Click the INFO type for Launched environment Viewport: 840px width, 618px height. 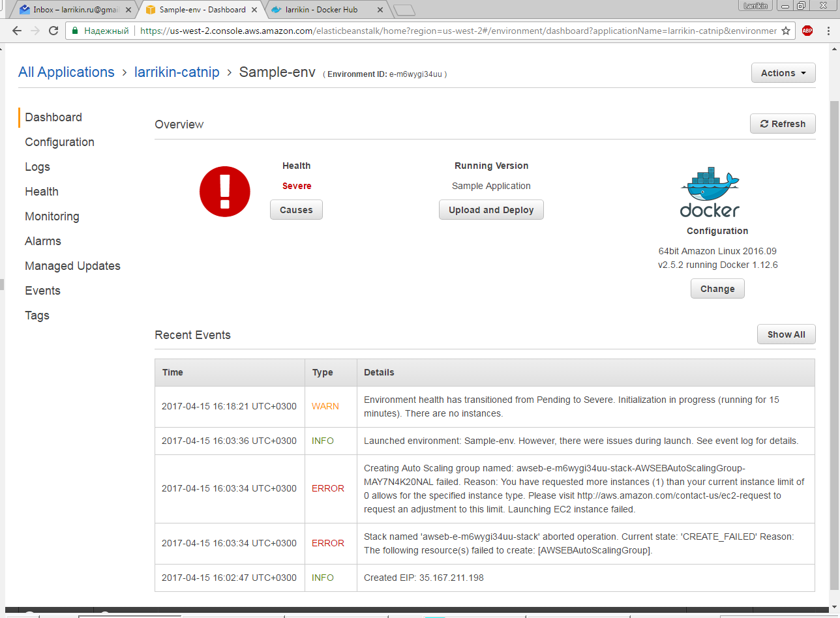click(323, 441)
